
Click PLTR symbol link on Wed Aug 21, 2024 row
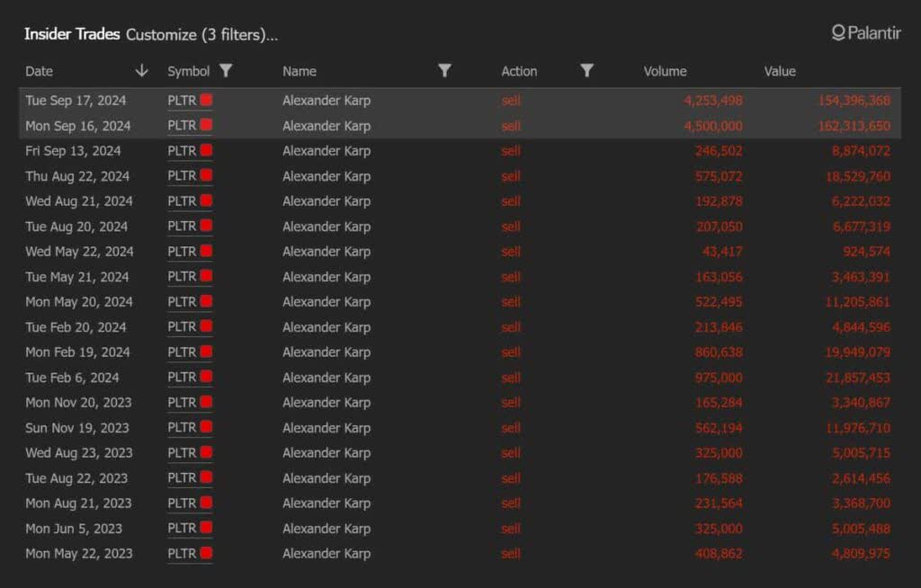pos(182,201)
